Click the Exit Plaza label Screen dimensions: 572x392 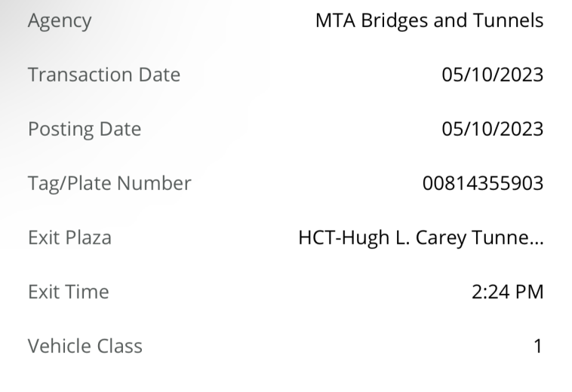tap(69, 237)
